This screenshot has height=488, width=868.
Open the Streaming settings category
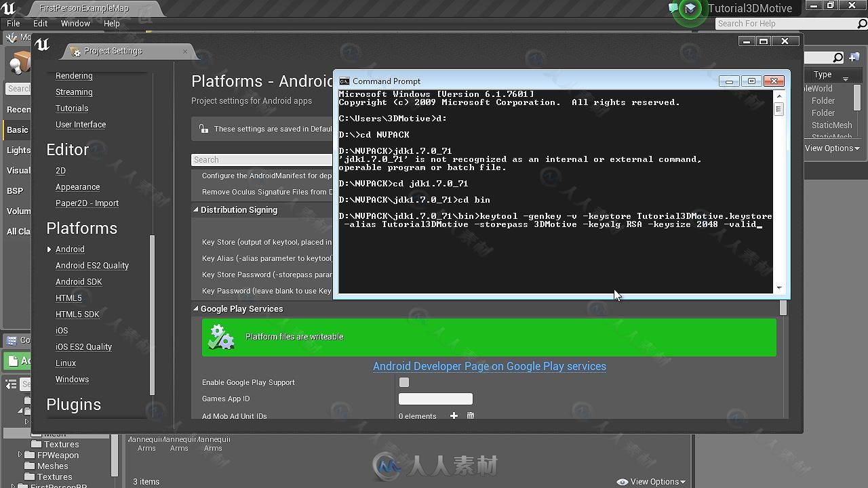[x=74, y=92]
